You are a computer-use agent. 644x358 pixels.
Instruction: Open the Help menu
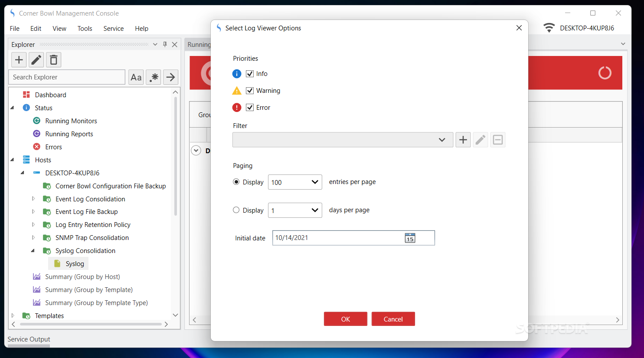tap(141, 28)
